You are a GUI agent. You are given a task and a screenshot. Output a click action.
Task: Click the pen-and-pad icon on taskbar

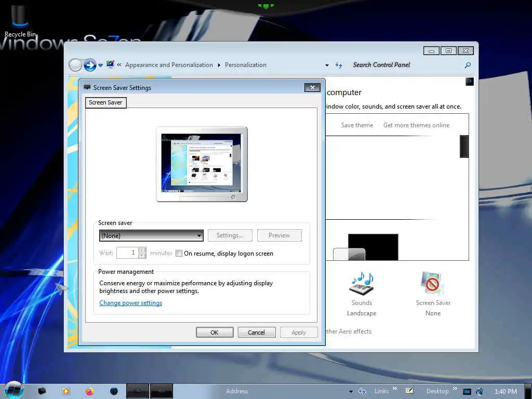point(409,391)
